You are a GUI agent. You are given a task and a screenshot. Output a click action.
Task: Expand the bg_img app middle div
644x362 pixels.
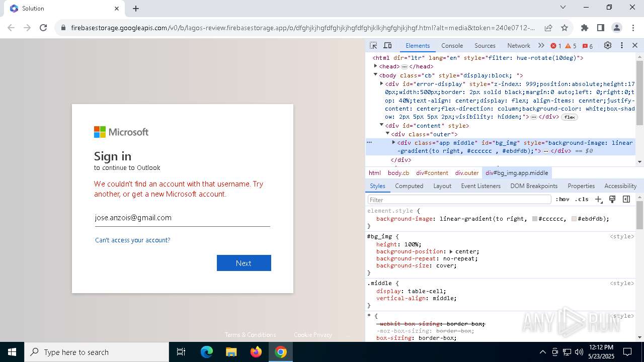pos(393,142)
